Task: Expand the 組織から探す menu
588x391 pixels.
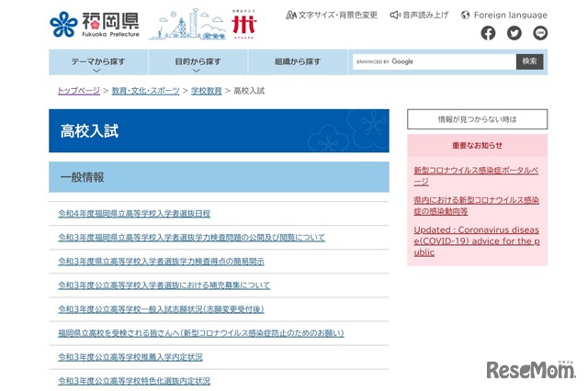Action: (x=298, y=61)
